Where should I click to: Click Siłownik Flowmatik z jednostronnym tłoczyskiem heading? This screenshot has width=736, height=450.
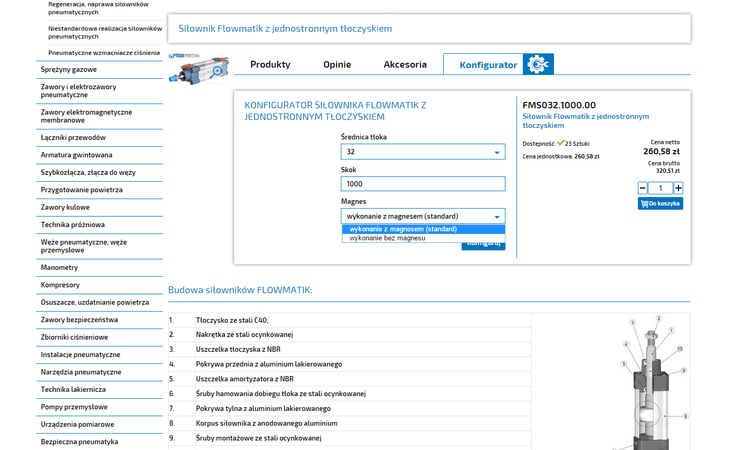coord(285,29)
